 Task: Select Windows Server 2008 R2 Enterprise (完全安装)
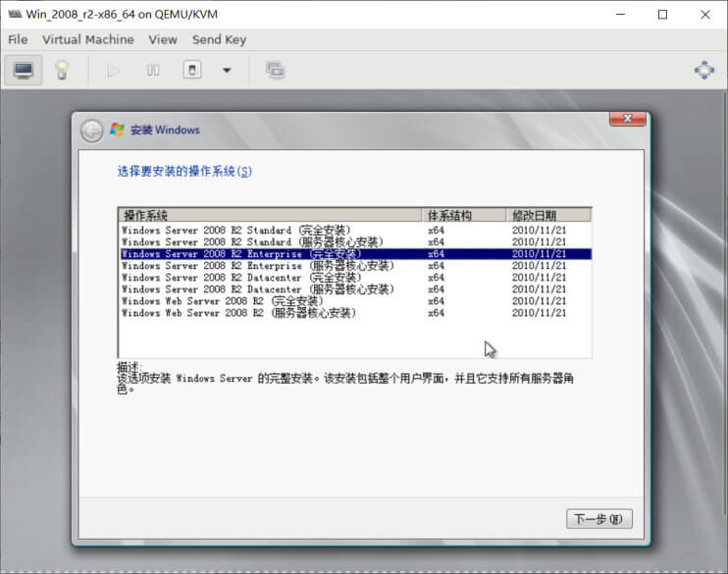point(355,253)
